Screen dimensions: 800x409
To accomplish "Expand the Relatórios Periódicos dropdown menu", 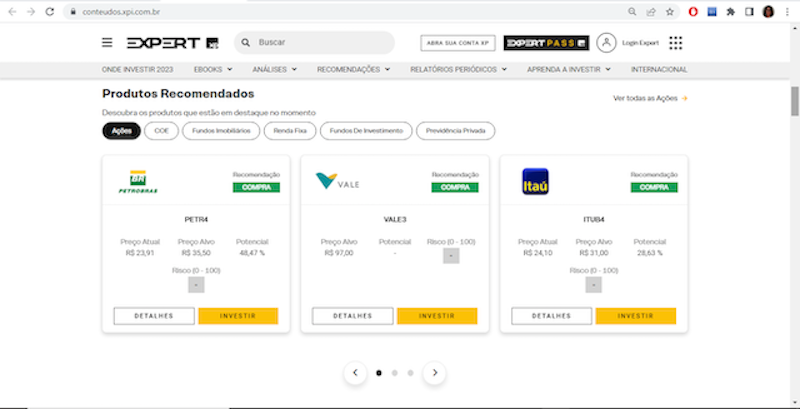I will pos(459,69).
